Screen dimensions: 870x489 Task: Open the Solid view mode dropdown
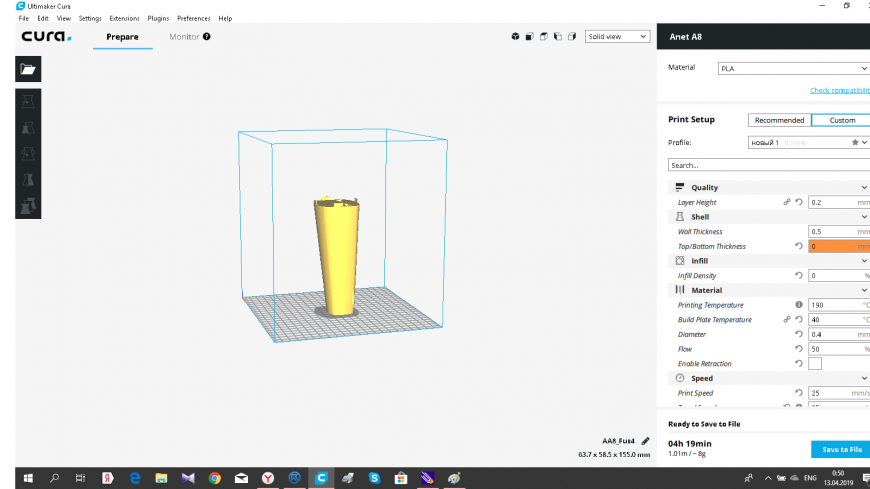617,37
